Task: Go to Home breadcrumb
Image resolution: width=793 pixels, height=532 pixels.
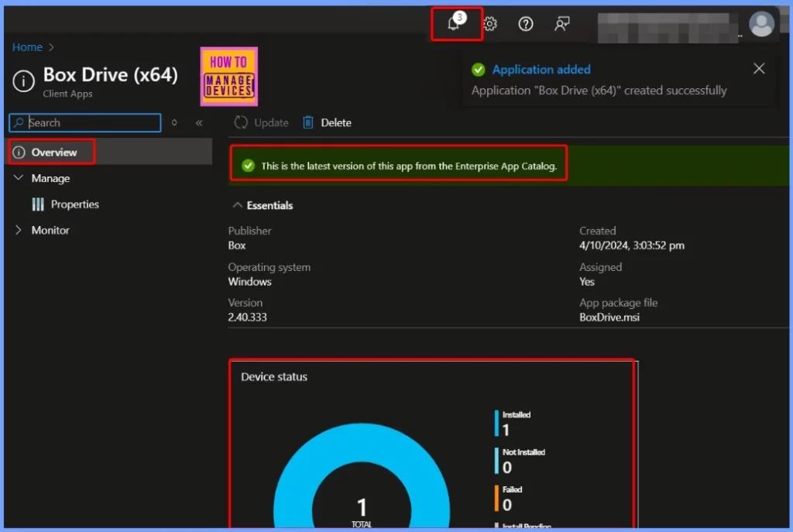Action: (27, 47)
